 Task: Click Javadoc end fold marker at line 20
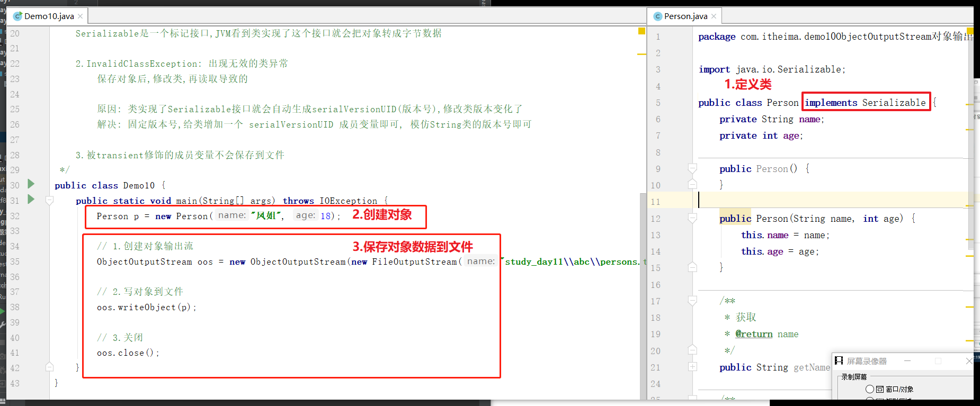pos(692,350)
